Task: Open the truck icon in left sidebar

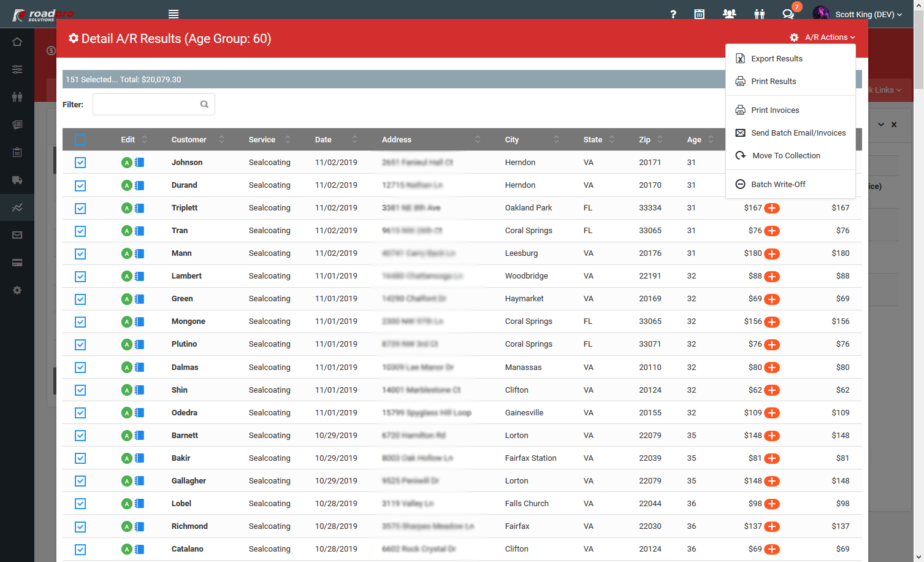Action: [17, 180]
